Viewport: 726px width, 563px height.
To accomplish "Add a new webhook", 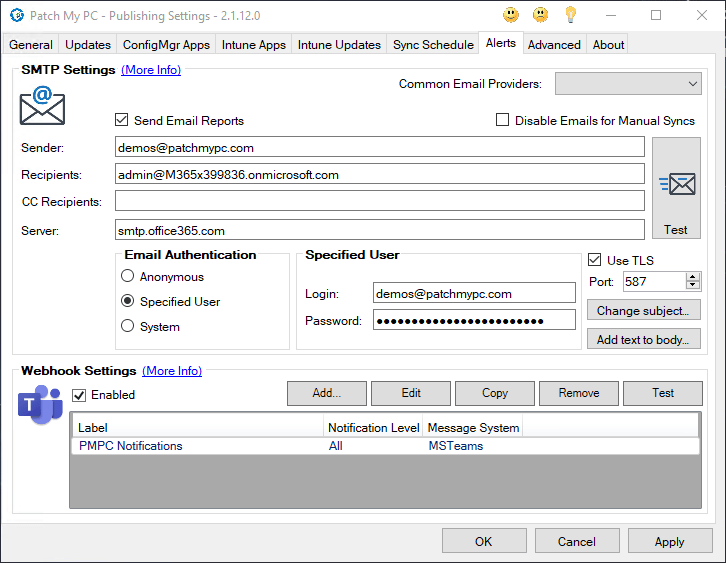I will point(327,393).
